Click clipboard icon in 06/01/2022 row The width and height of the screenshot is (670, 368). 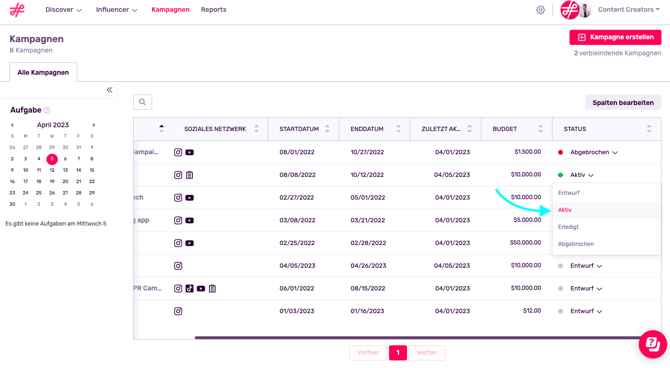[x=212, y=289]
